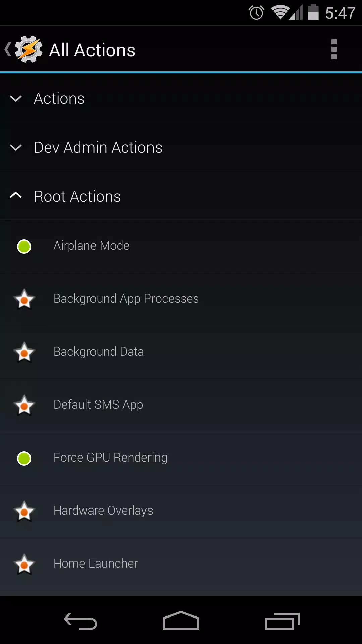Tap the Tasker gear lightning app icon
The width and height of the screenshot is (362, 644).
tap(28, 50)
